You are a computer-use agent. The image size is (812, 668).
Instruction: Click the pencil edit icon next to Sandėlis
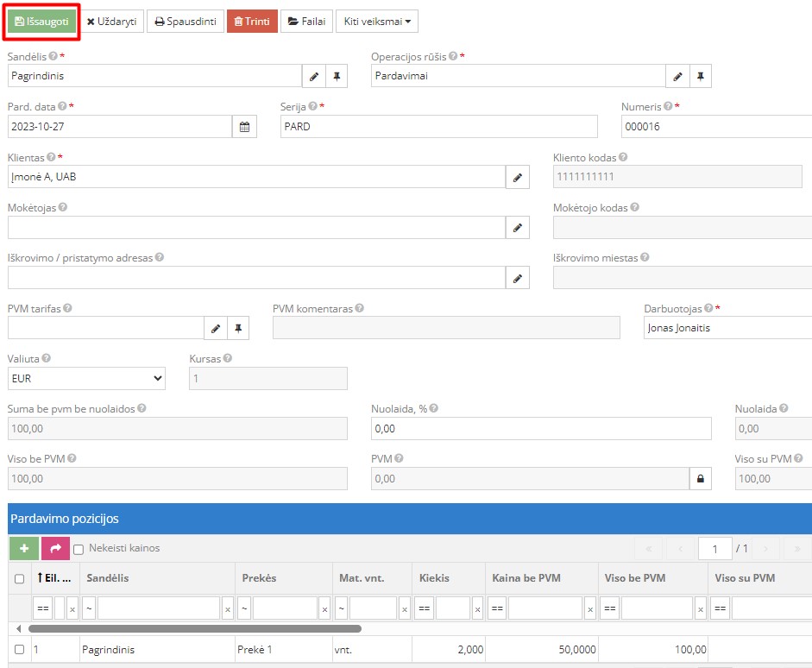click(314, 76)
